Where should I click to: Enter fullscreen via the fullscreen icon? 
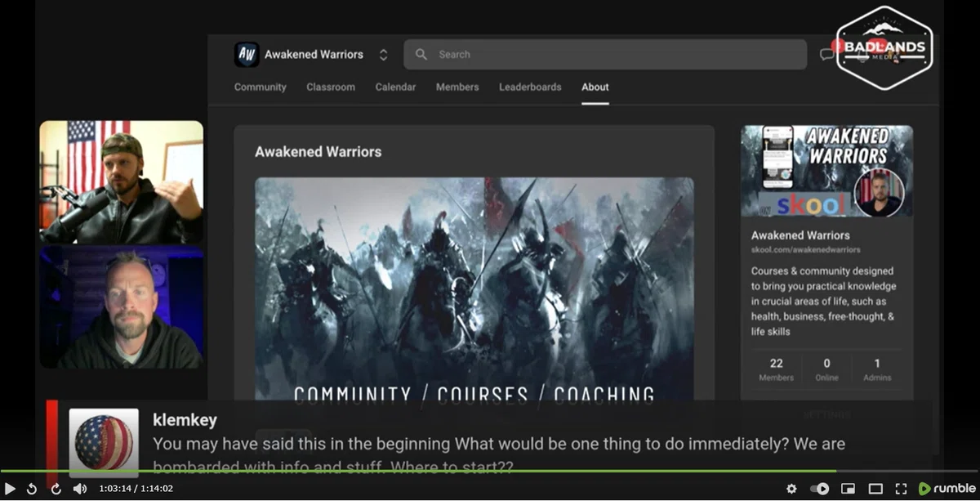click(902, 489)
